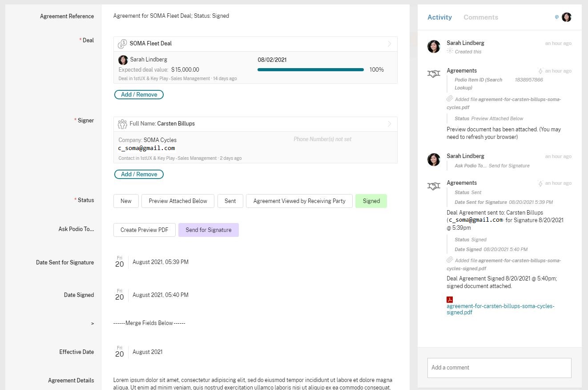Click the deal money icon beside SOMA Fleet Deal

tap(122, 44)
